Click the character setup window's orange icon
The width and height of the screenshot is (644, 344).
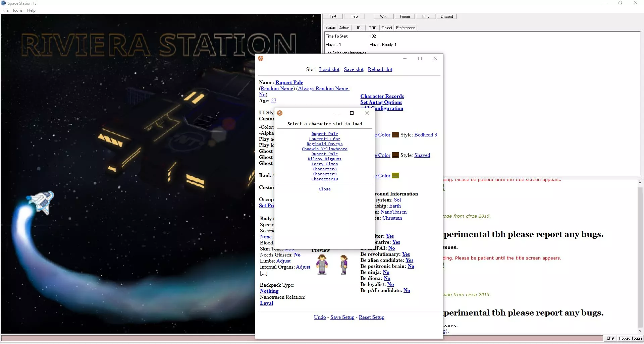click(261, 58)
